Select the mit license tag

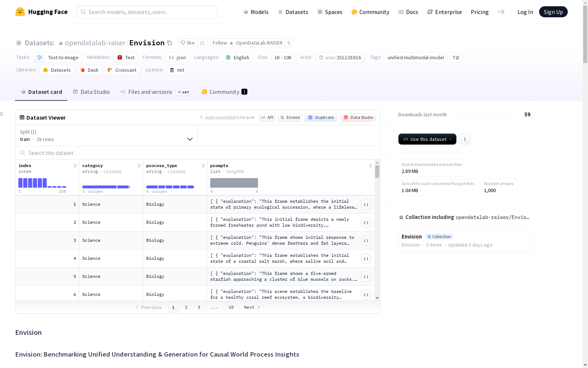point(177,70)
